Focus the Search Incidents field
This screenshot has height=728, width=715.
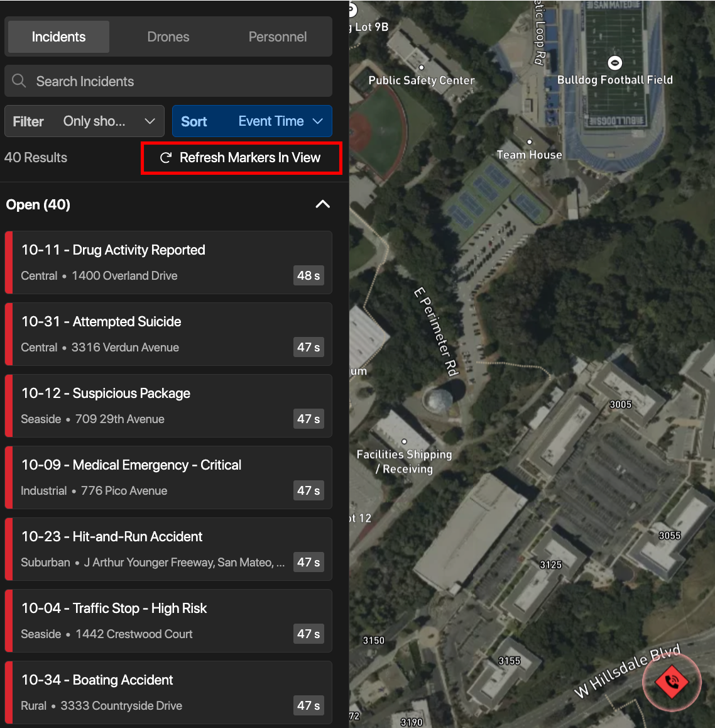click(x=176, y=81)
